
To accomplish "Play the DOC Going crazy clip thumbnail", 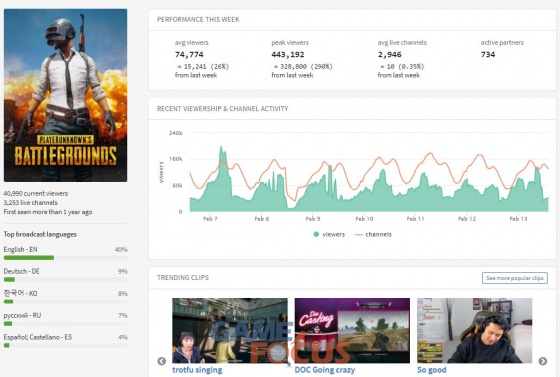I will click(x=352, y=331).
